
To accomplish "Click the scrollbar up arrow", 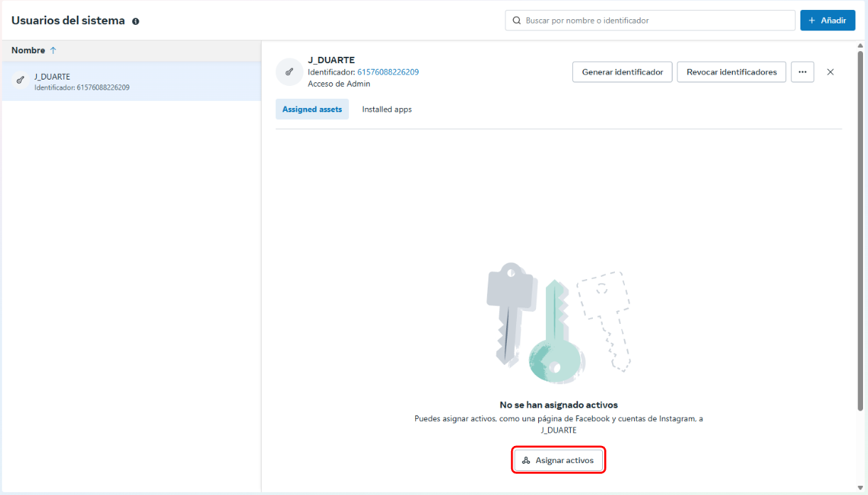I will (x=861, y=47).
